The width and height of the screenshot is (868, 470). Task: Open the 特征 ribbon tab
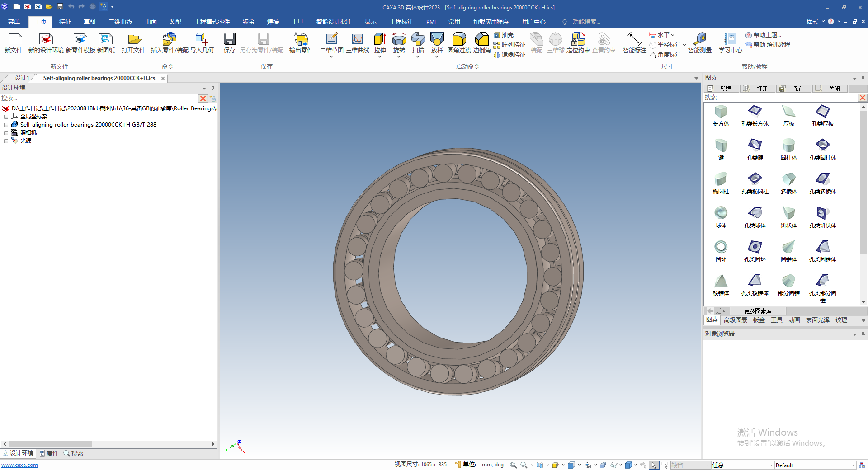point(65,22)
